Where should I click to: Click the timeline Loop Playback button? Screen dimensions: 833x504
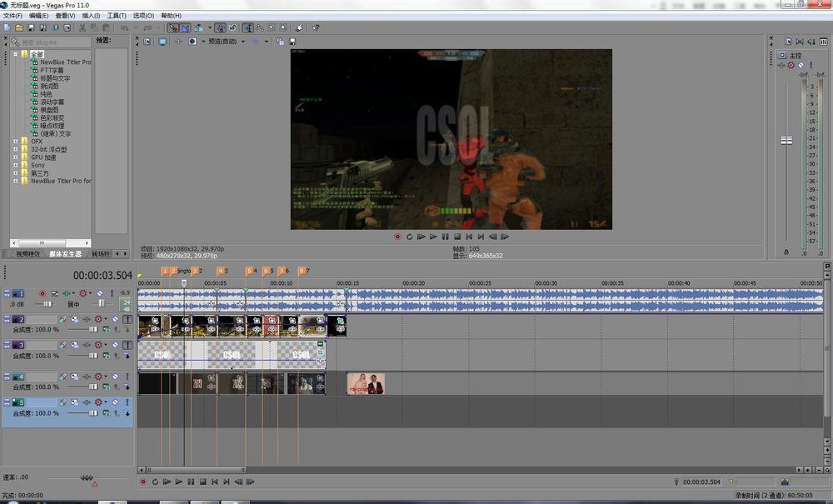[x=155, y=482]
